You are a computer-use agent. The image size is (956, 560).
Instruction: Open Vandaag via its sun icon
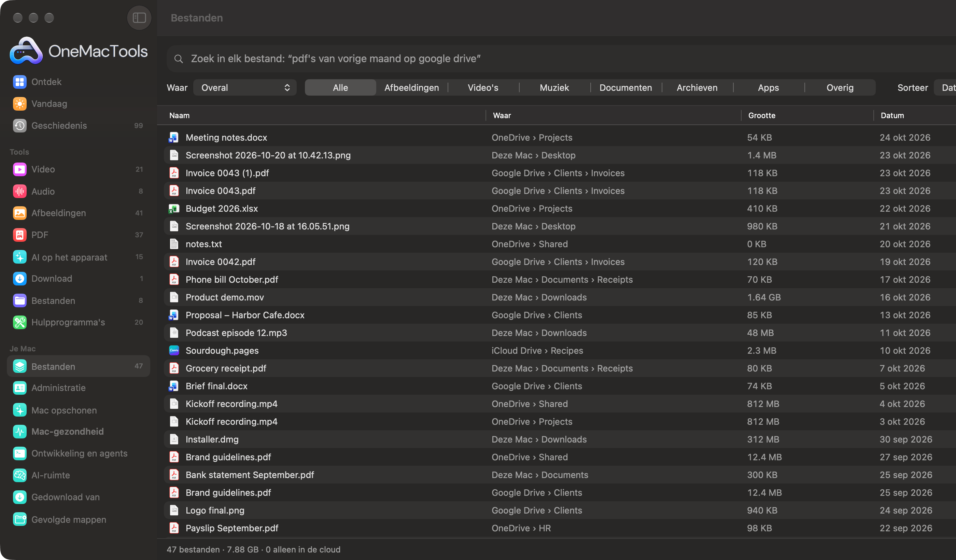(x=20, y=103)
